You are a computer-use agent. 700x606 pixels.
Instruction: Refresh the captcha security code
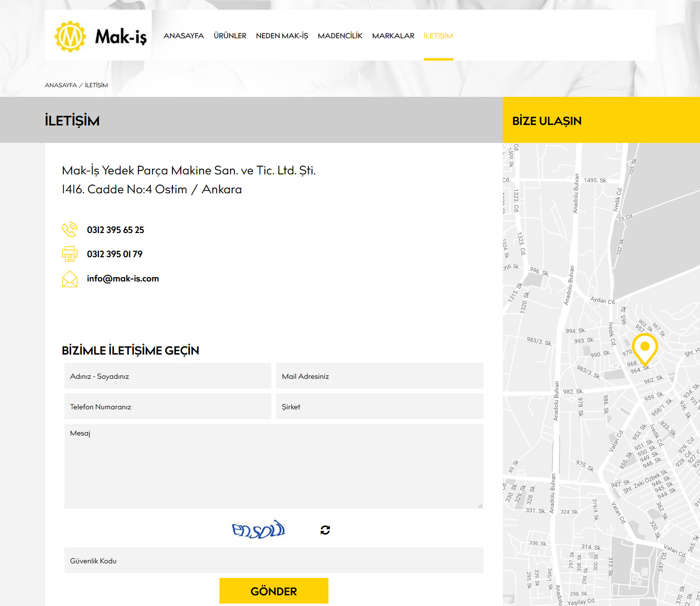[325, 530]
